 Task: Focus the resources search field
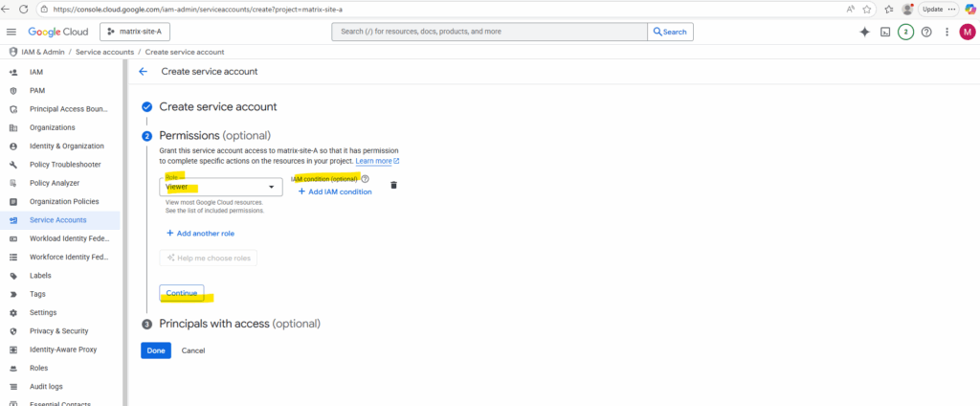pyautogui.click(x=489, y=32)
